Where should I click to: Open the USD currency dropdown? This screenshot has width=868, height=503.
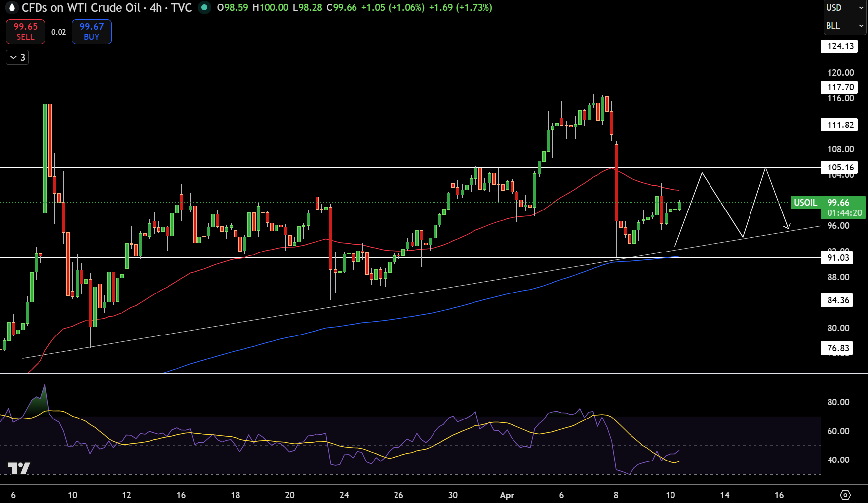[x=845, y=8]
